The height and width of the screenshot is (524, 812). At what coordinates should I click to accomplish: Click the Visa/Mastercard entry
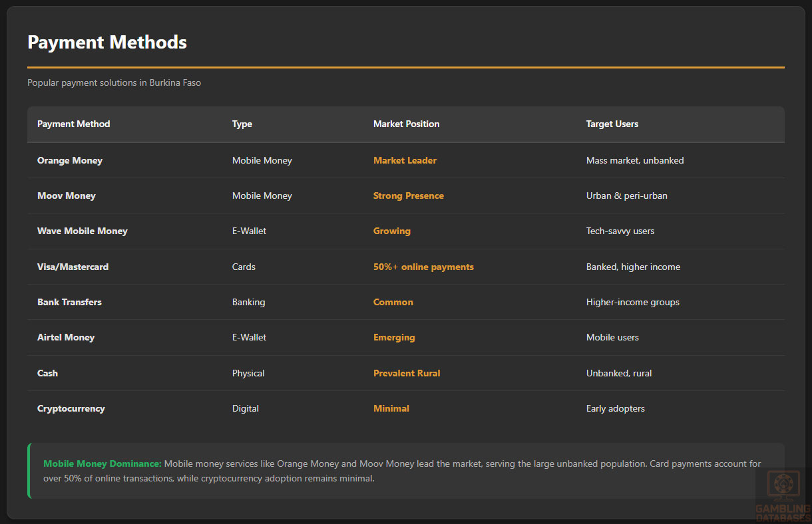(73, 267)
